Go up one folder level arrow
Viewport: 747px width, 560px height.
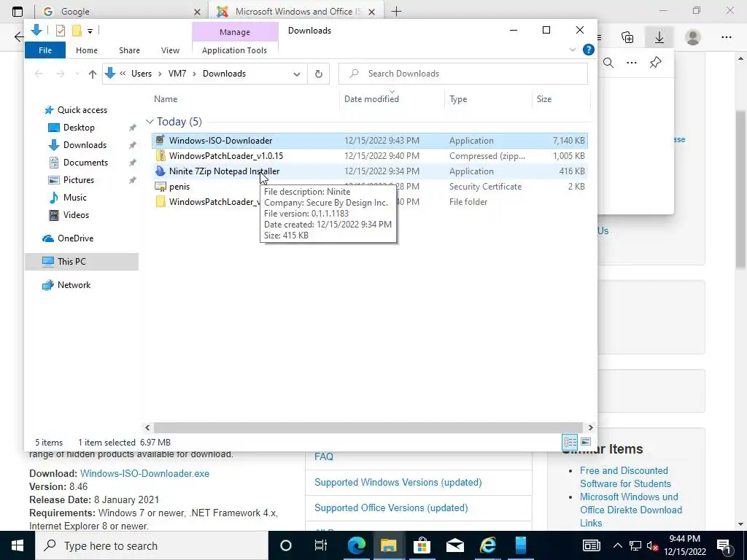[x=93, y=74]
